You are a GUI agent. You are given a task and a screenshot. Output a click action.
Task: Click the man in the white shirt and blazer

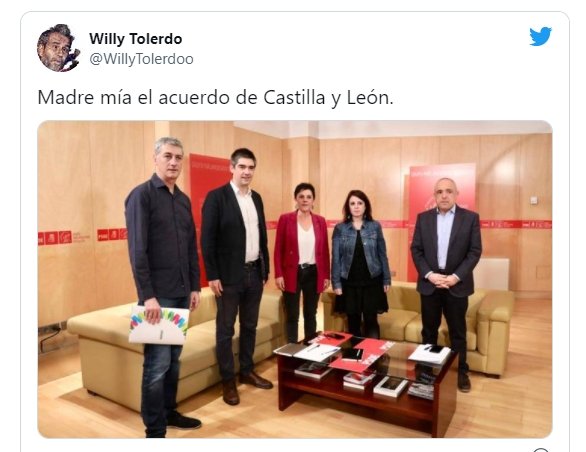(x=237, y=275)
